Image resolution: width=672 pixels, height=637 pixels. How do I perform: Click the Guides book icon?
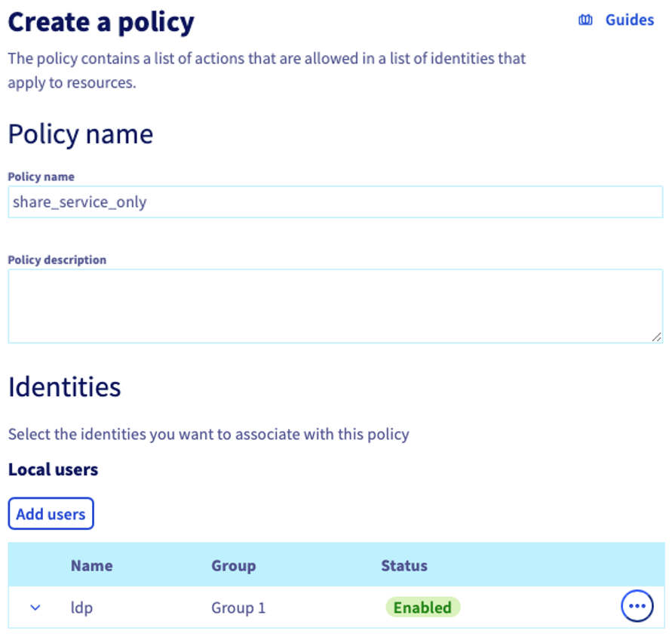(585, 20)
